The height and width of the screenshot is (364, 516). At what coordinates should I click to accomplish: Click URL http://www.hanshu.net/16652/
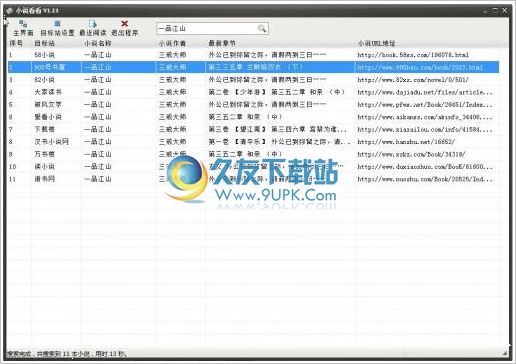pos(406,142)
